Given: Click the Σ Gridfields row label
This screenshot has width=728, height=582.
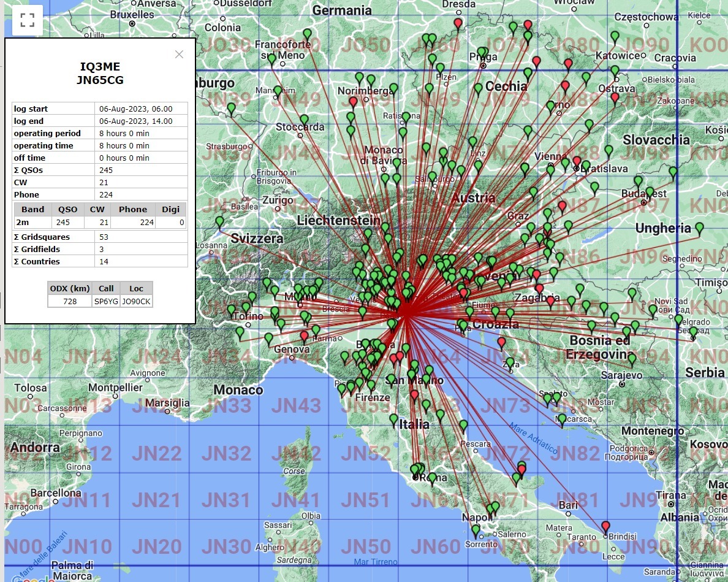Looking at the screenshot, I should coord(37,249).
